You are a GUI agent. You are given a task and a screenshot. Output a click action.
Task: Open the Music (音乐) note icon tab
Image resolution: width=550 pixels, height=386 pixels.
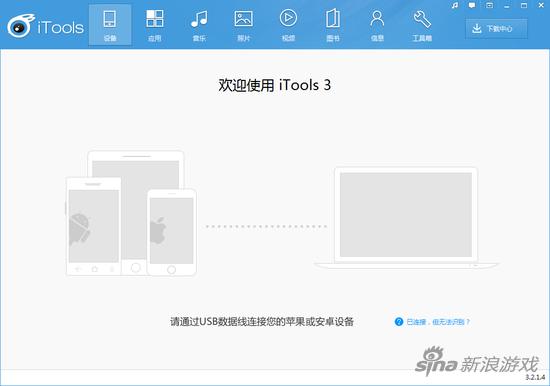(199, 25)
